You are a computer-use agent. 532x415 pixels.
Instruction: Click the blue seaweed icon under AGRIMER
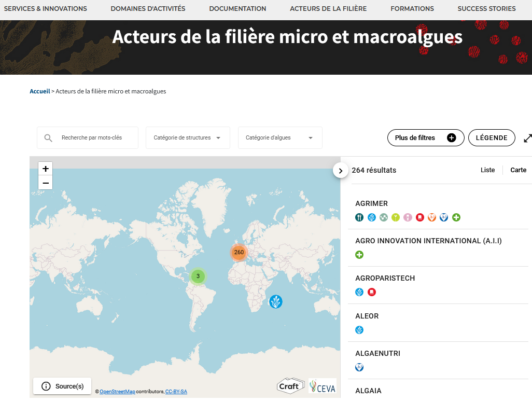[371, 217]
